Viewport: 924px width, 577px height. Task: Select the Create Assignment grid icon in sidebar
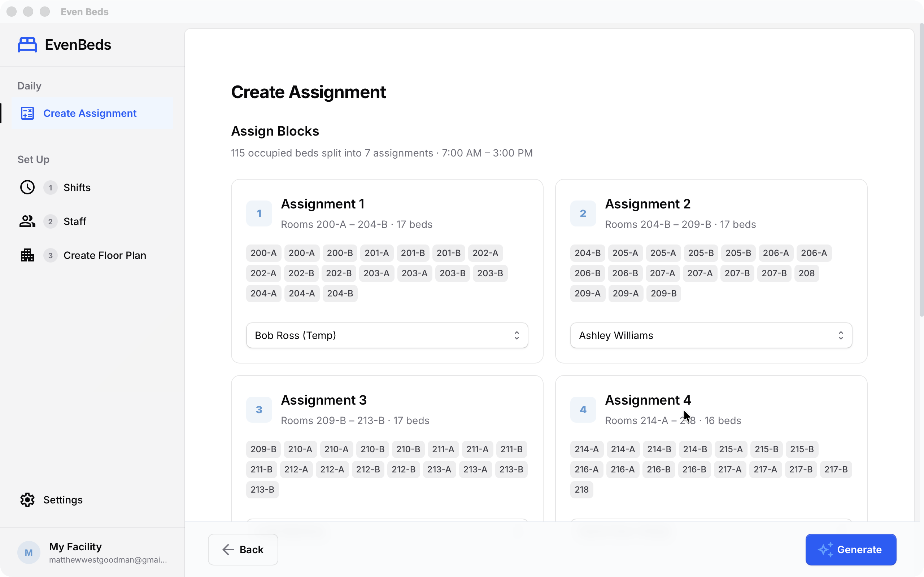point(27,113)
